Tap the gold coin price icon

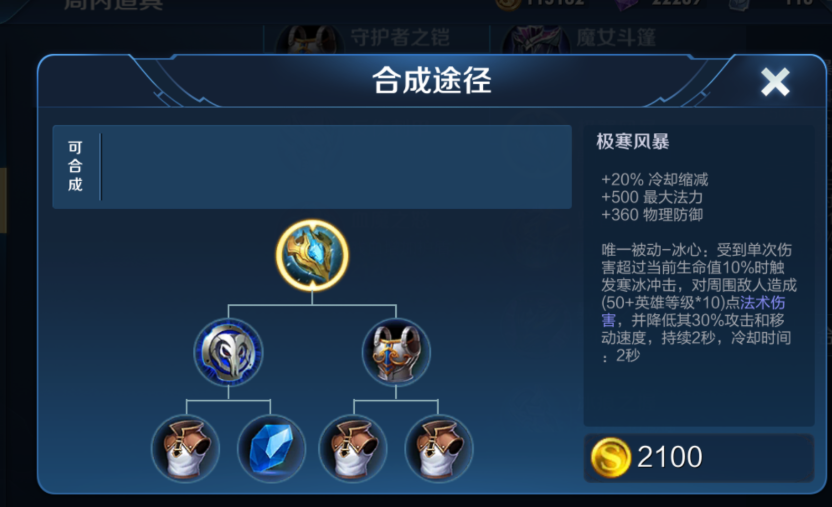pyautogui.click(x=610, y=457)
